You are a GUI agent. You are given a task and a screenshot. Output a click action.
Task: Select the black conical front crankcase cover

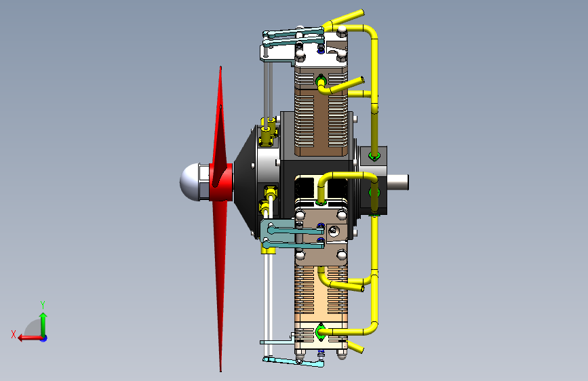pos(246,182)
